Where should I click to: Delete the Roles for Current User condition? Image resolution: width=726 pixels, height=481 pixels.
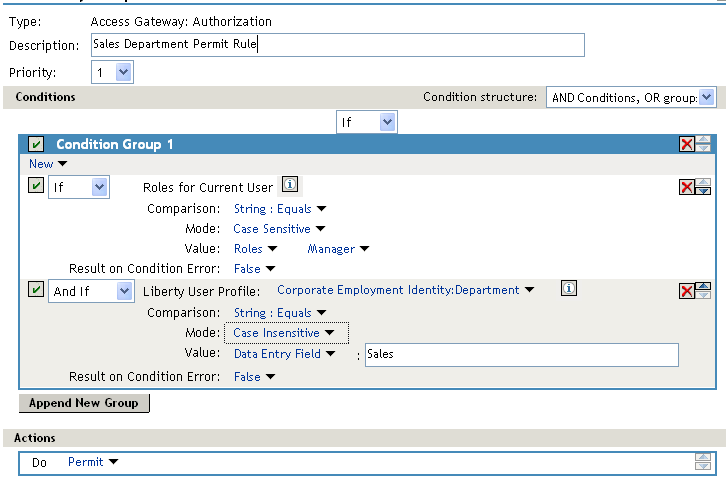(687, 187)
